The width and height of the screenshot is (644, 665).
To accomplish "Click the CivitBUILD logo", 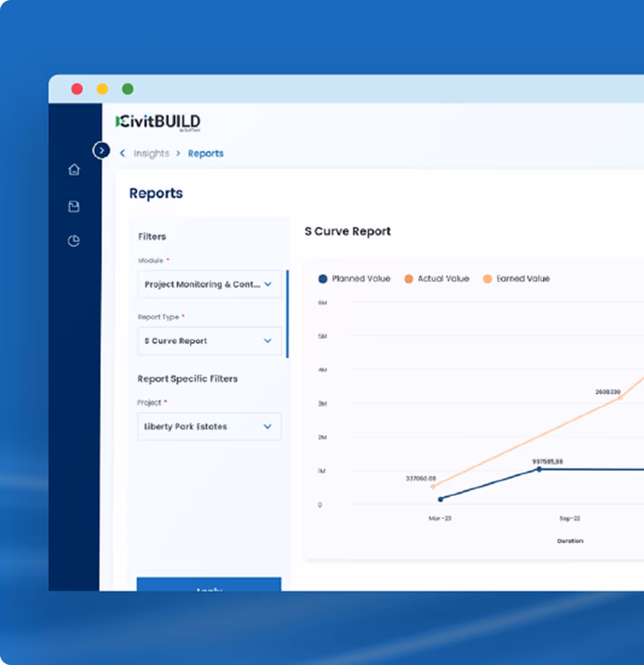I will (158, 122).
